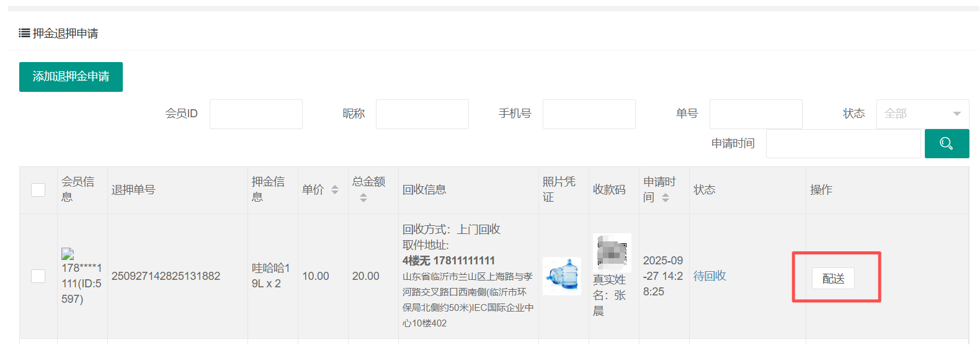980x350 pixels.
Task: Sort table by 总金额 column arrows
Action: tap(363, 197)
